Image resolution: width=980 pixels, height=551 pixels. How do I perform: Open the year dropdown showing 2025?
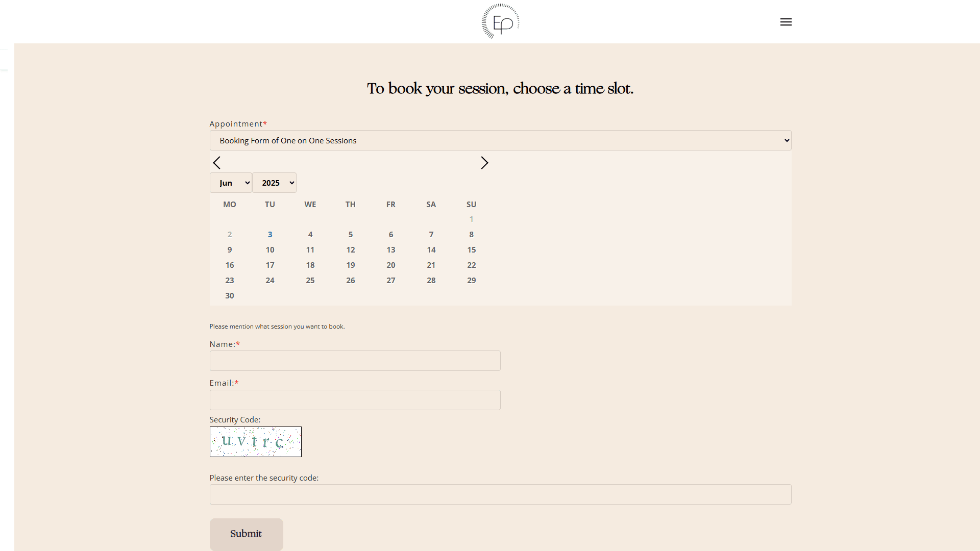(274, 183)
